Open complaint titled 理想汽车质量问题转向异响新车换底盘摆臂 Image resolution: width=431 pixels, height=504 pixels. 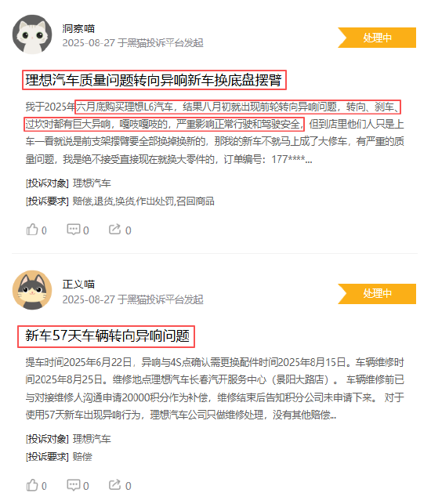pos(154,80)
